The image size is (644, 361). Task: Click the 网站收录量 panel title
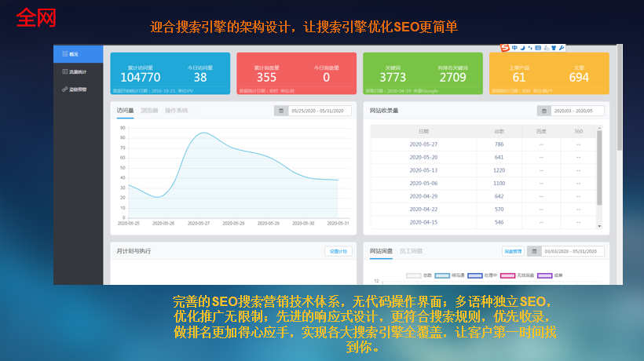(384, 111)
